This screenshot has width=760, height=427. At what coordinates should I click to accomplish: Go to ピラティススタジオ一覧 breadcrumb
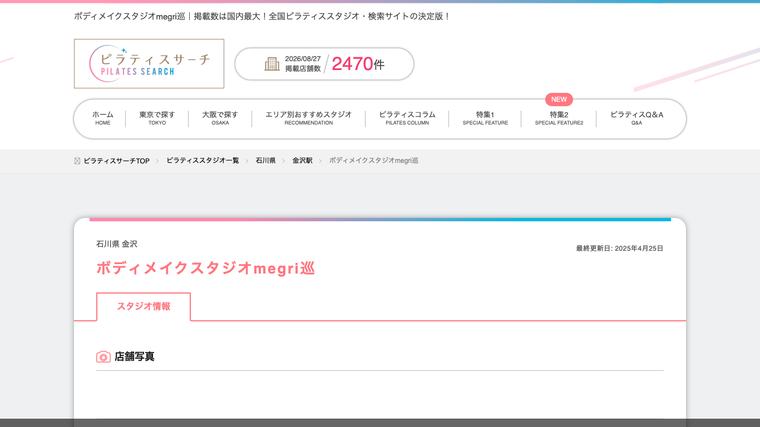pyautogui.click(x=203, y=160)
